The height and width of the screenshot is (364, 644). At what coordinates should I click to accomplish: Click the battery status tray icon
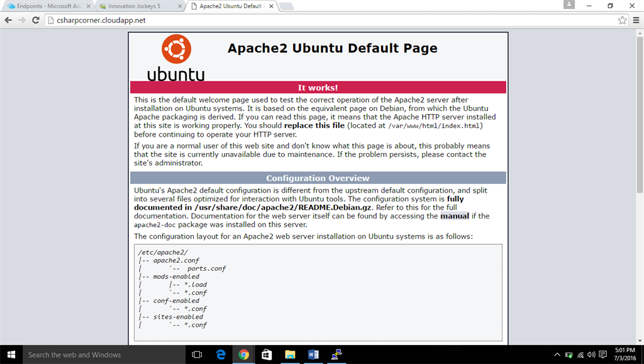click(x=569, y=355)
